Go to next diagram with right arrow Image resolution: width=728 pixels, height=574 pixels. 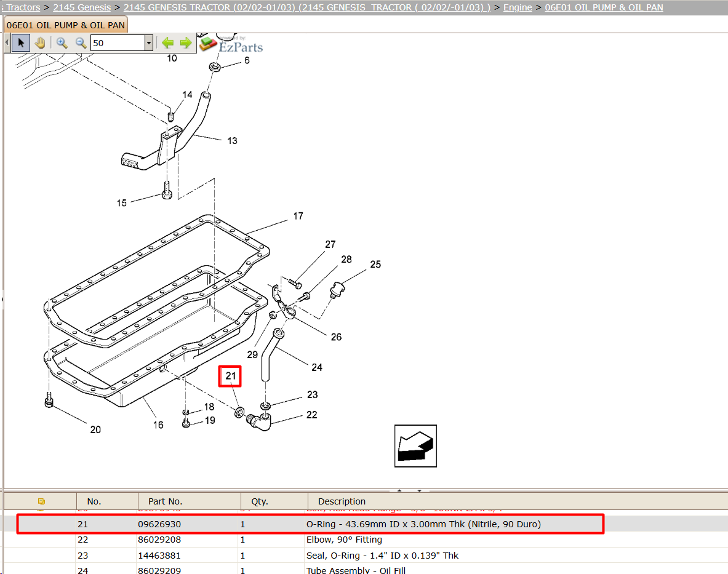[x=186, y=43]
